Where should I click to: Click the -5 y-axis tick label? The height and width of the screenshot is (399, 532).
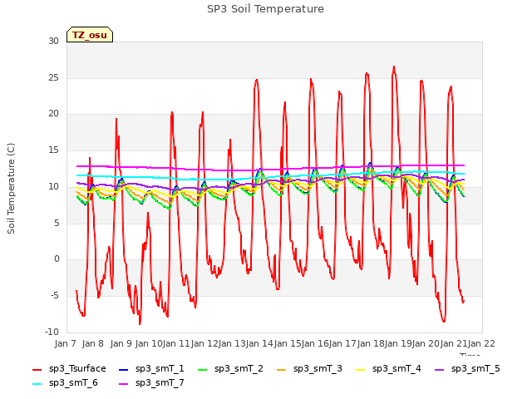point(55,296)
